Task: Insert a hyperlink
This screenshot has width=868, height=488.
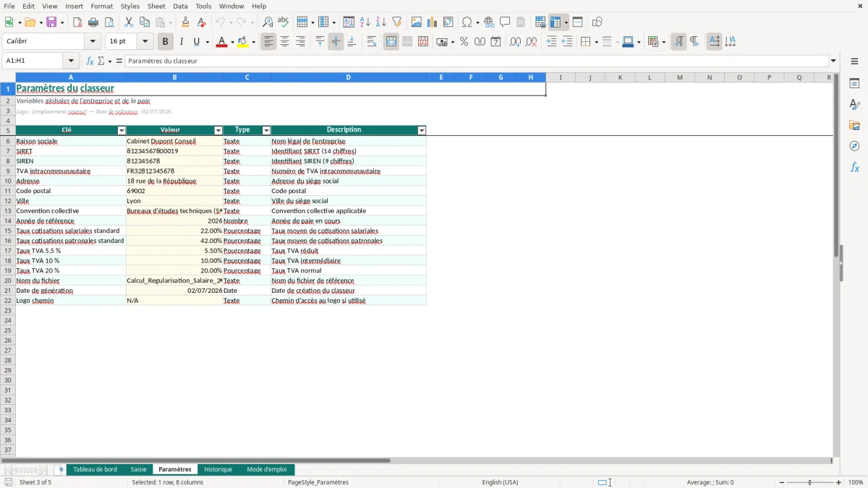Action: 489,22
